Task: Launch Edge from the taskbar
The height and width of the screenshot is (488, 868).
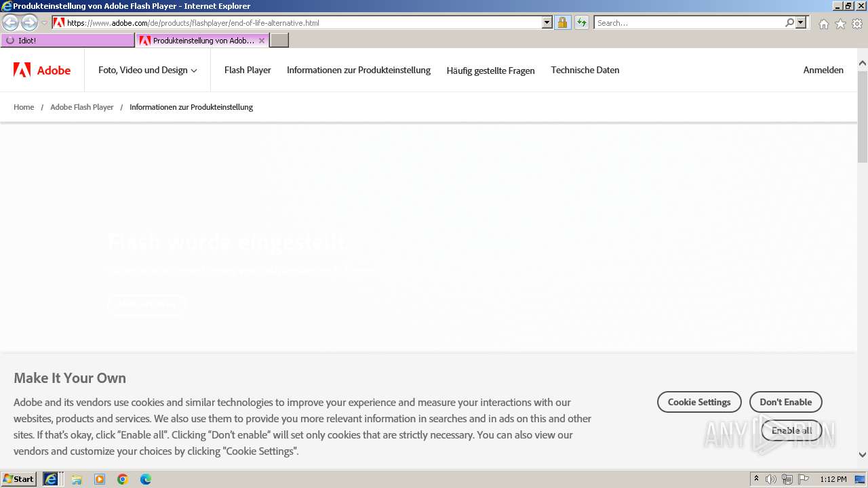Action: (146, 479)
